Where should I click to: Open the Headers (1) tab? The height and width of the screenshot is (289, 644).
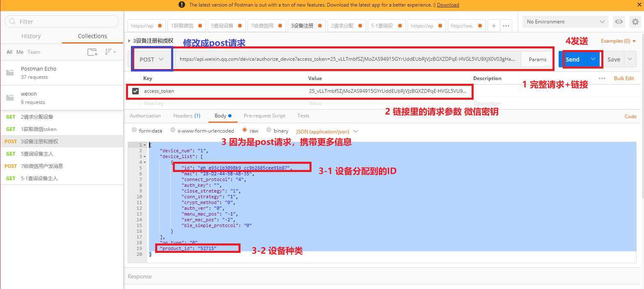coord(187,116)
